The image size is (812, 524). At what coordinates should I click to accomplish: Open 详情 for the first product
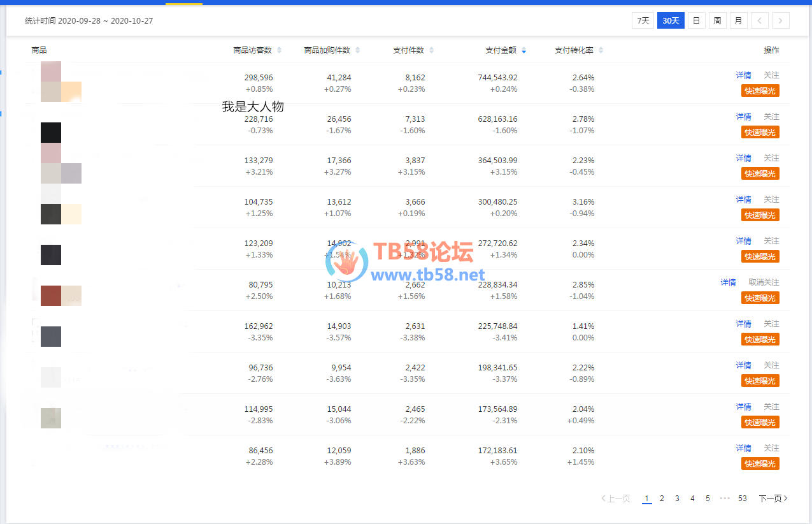[x=743, y=75]
